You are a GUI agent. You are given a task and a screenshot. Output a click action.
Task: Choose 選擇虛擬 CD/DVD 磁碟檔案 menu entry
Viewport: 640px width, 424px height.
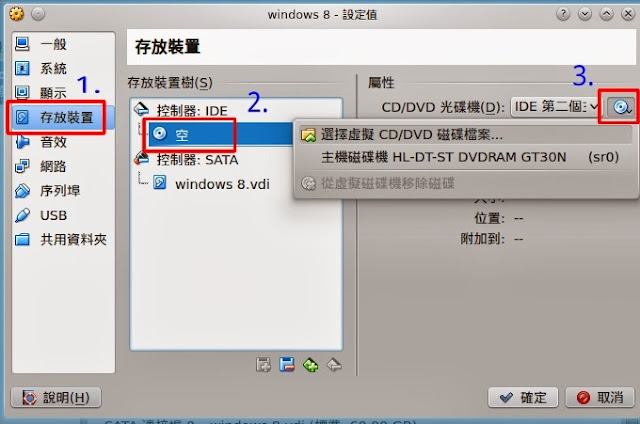[466, 135]
